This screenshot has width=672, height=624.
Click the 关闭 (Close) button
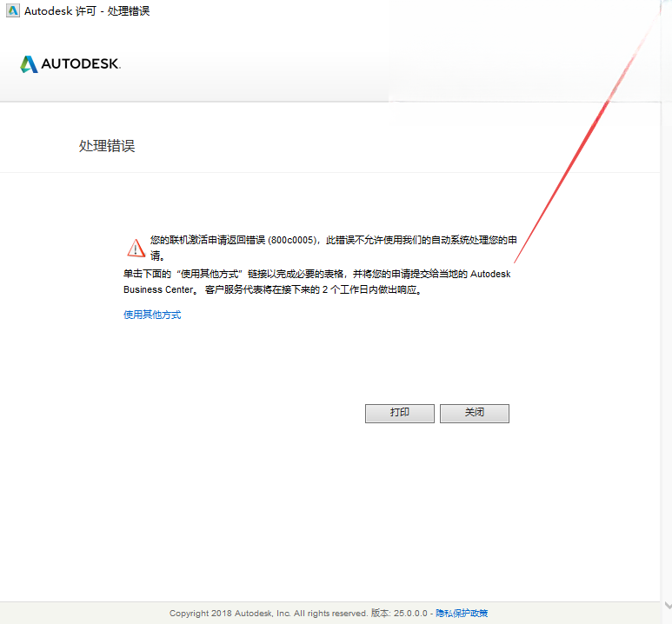coord(475,413)
